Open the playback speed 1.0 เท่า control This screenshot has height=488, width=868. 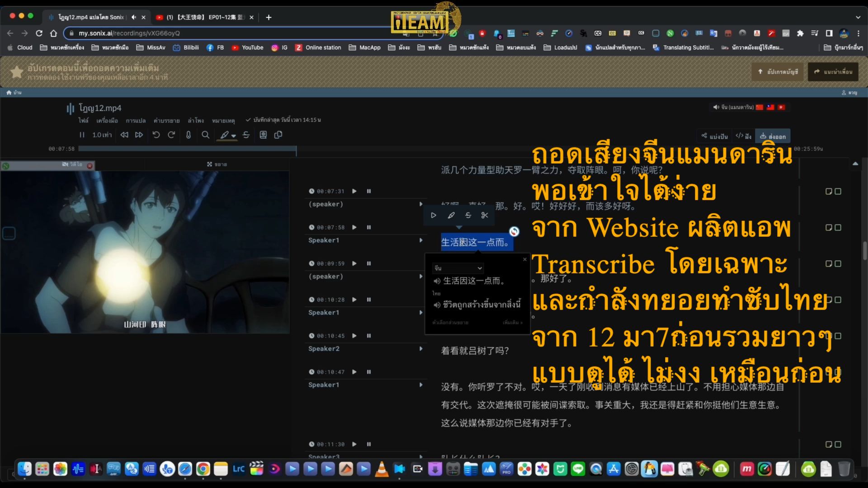click(102, 135)
